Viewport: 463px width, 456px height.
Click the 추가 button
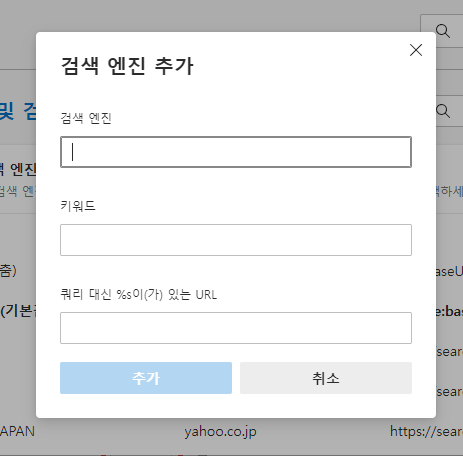[146, 378]
